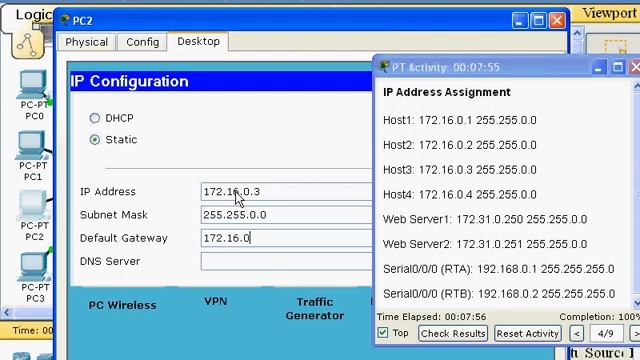Click the viewport scroll up arrow
This screenshot has width=640, height=360.
click(577, 33)
